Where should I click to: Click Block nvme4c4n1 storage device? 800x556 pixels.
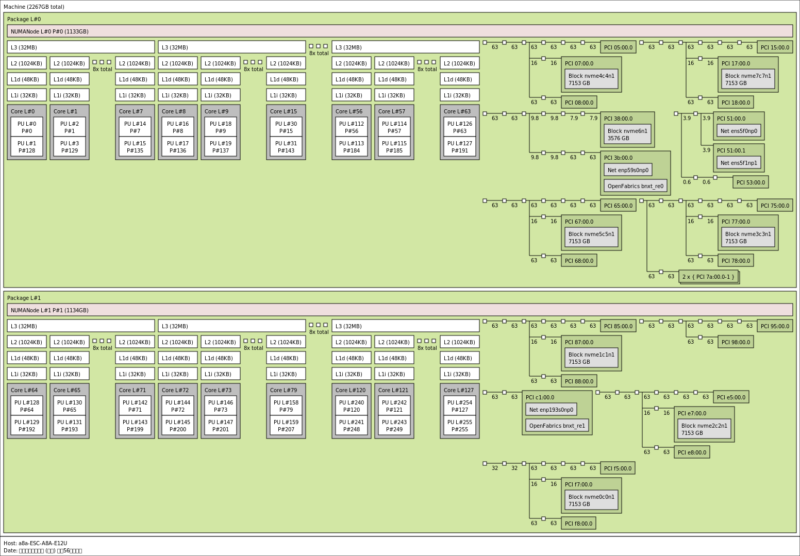(x=592, y=78)
